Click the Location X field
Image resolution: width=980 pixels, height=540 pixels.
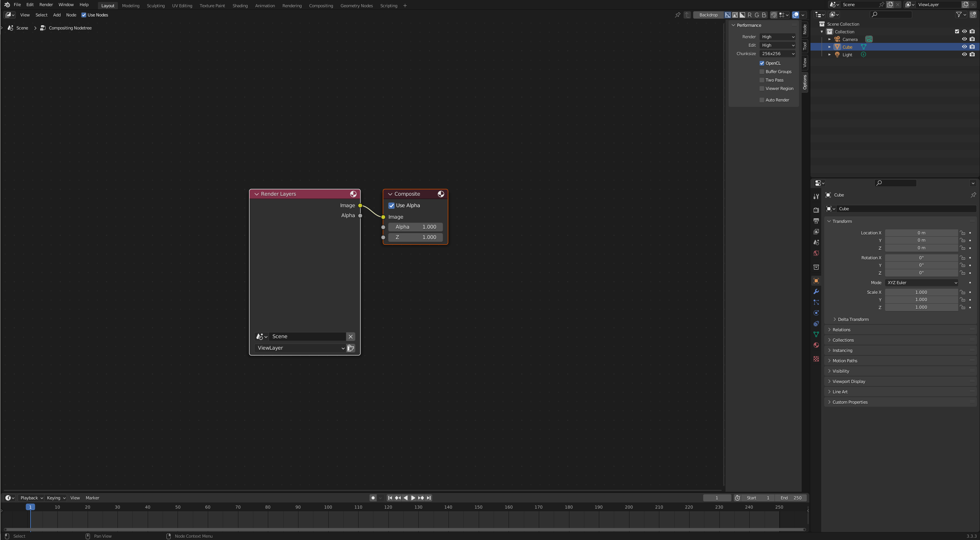(x=921, y=233)
